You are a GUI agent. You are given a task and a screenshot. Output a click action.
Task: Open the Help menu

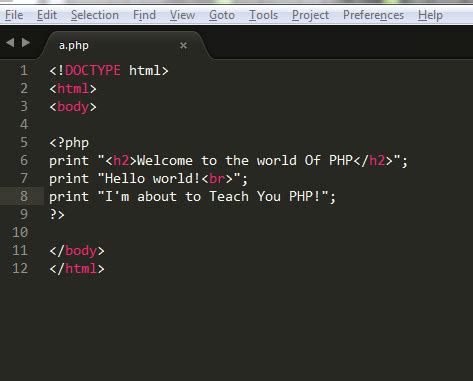pos(430,15)
